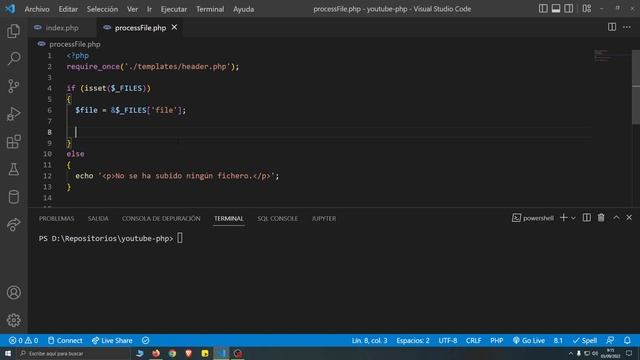
Task: Change indentation via Espacios: 2
Action: (413, 340)
